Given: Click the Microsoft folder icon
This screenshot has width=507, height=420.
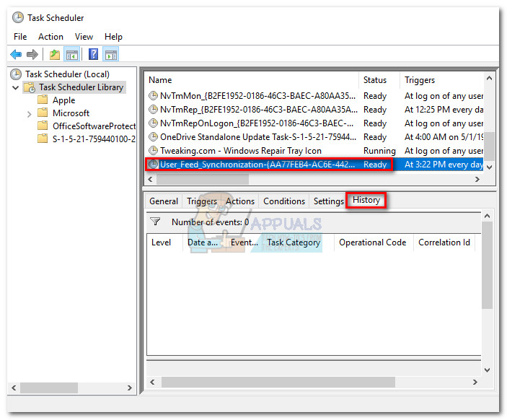Looking at the screenshot, I should [43, 113].
